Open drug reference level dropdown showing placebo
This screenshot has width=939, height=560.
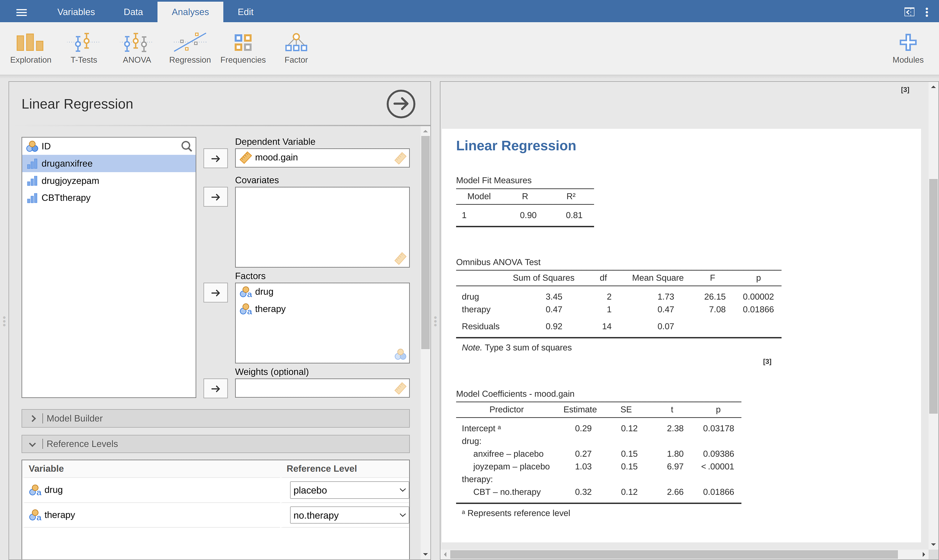pyautogui.click(x=349, y=490)
